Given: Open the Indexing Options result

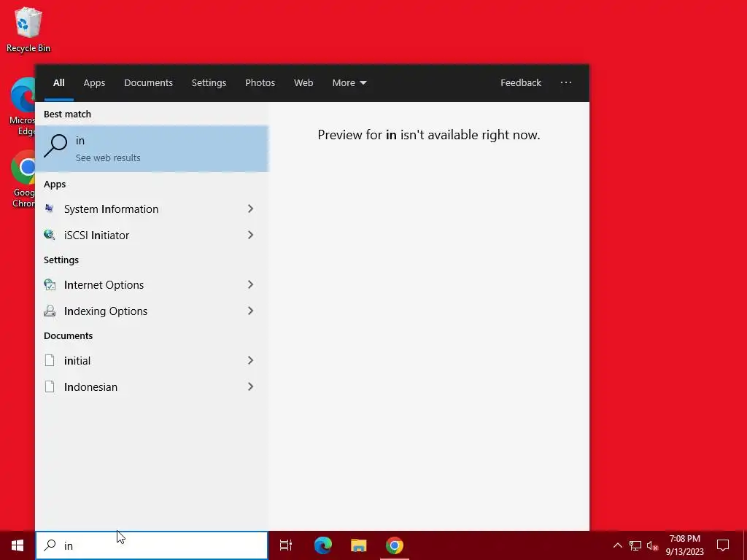Looking at the screenshot, I should (152, 311).
